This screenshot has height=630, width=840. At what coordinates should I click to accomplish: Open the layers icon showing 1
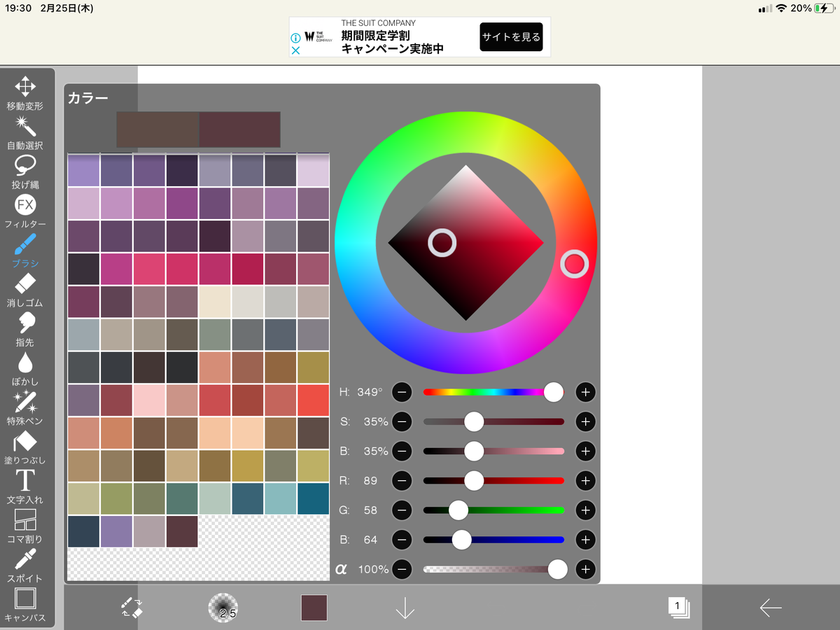(x=679, y=608)
